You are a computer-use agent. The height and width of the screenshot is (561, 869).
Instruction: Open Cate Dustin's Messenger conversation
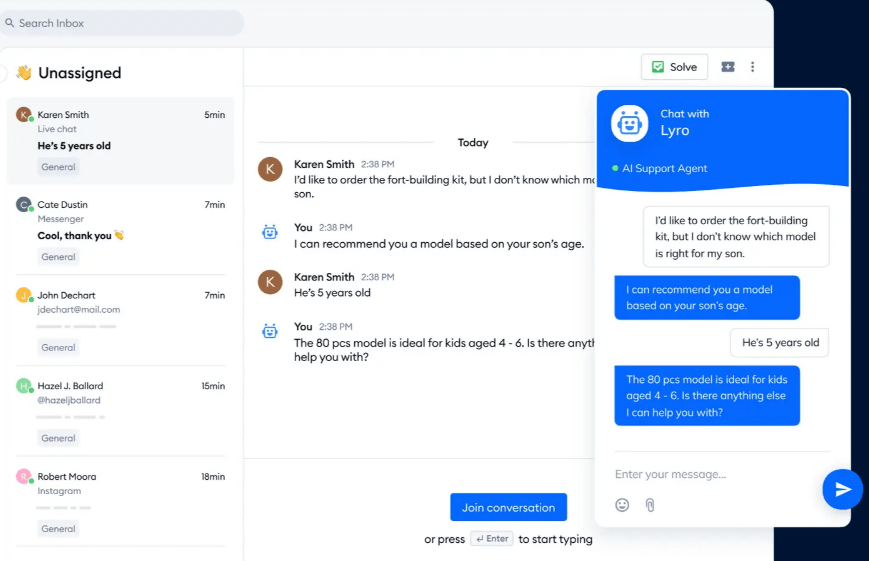(x=120, y=229)
